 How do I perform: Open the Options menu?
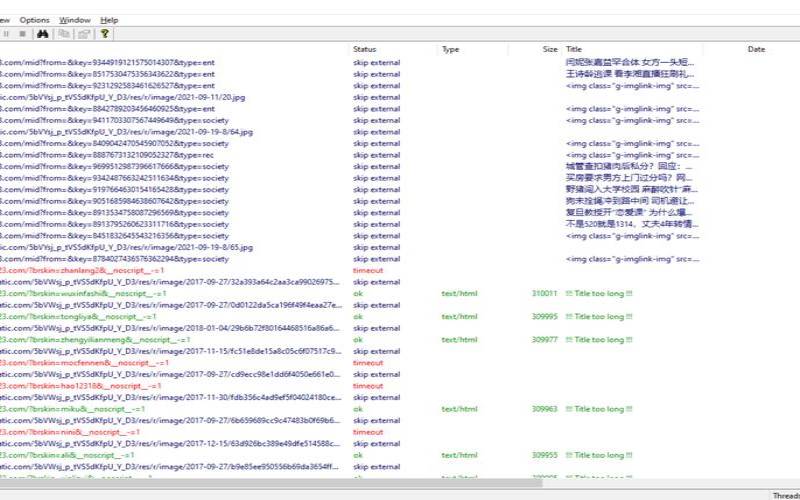tap(35, 20)
